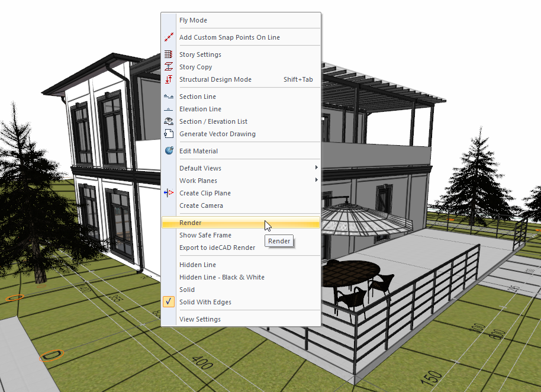Click the Section Line icon
The image size is (541, 392).
coord(169,96)
